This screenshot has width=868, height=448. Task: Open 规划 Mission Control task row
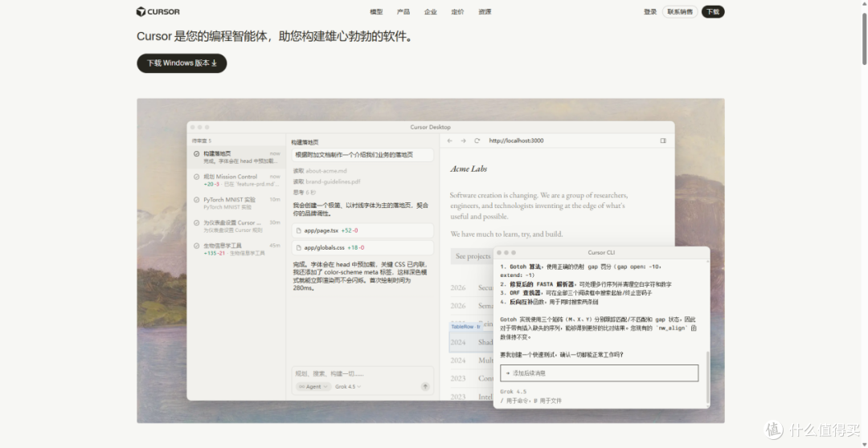click(236, 181)
